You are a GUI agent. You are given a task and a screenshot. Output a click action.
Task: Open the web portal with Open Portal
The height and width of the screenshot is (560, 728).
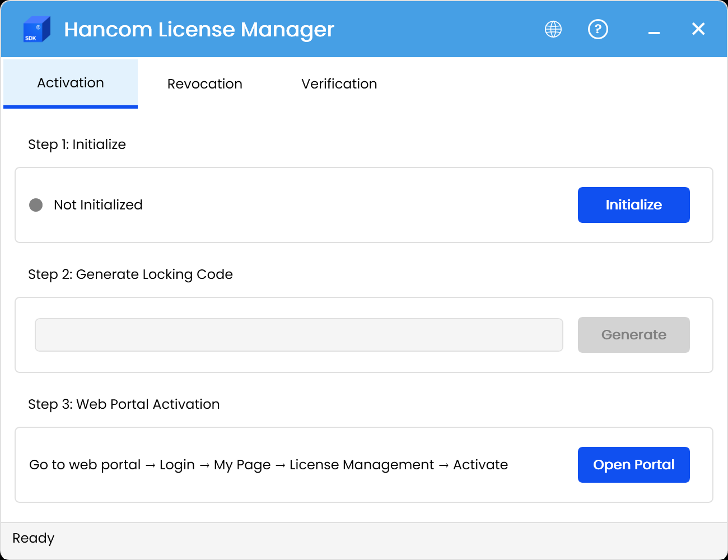[633, 464]
